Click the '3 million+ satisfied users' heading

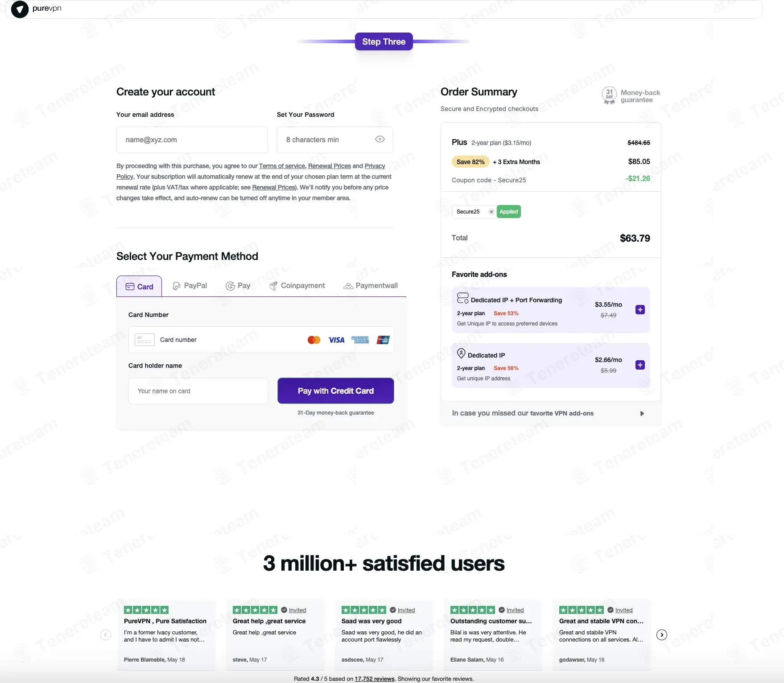click(384, 564)
